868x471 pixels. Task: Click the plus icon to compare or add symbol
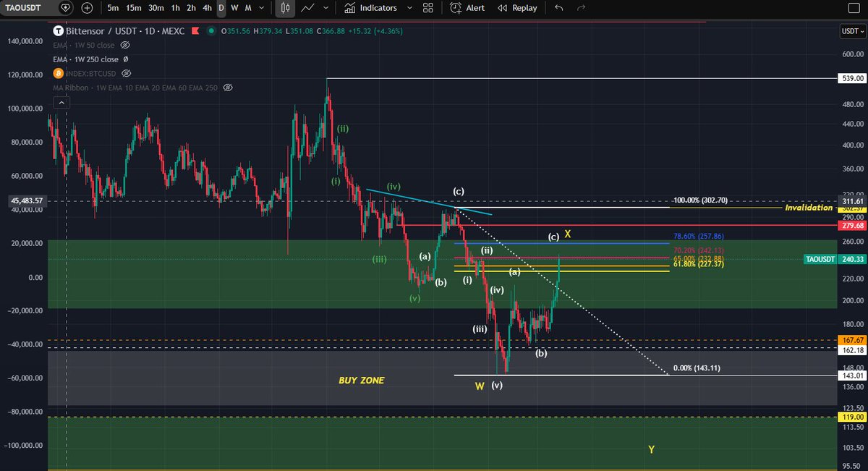(x=87, y=8)
